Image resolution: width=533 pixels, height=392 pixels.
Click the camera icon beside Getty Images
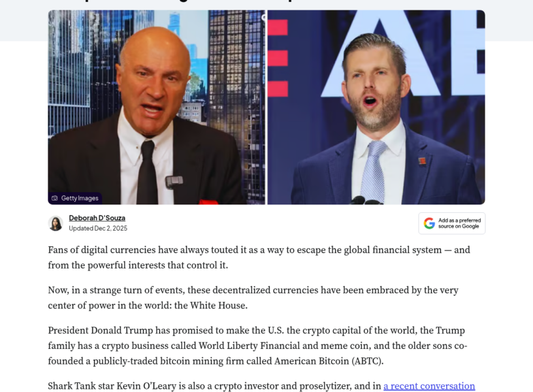coord(55,198)
